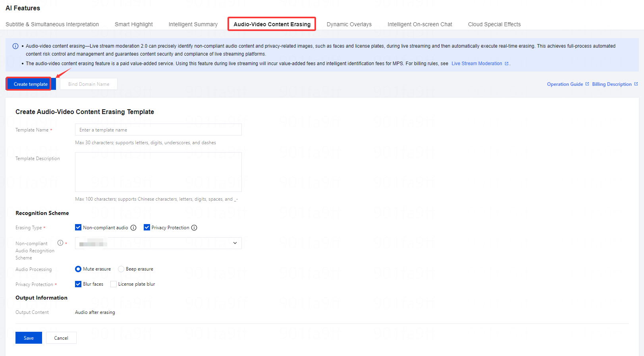
Task: Switch to the Smart Highlight tab
Action: click(133, 24)
